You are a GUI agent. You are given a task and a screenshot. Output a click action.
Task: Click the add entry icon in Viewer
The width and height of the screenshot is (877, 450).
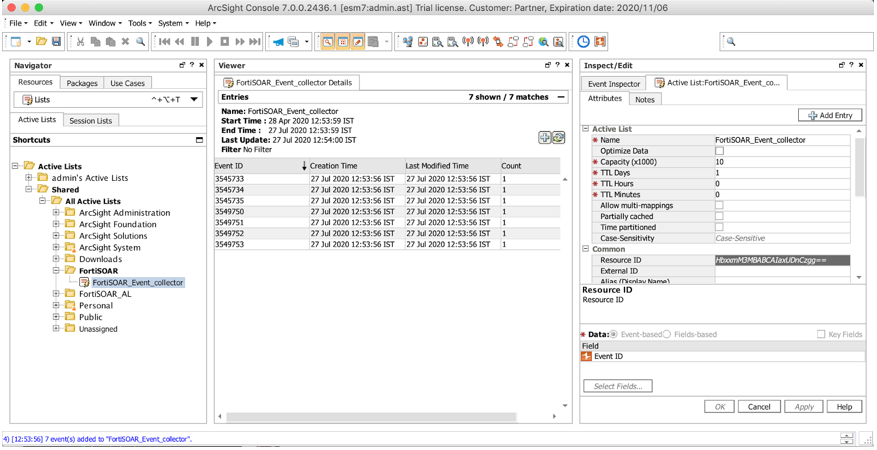click(544, 137)
